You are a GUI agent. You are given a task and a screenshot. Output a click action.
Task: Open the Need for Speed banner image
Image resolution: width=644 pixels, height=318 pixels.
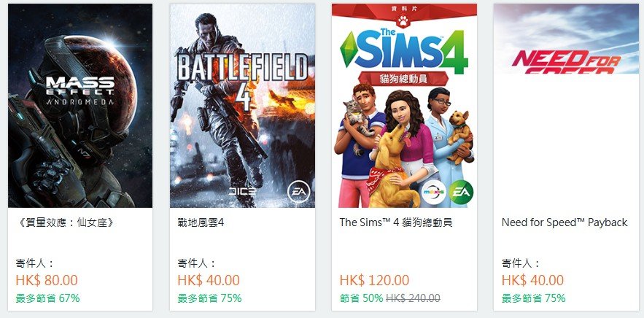566,39
